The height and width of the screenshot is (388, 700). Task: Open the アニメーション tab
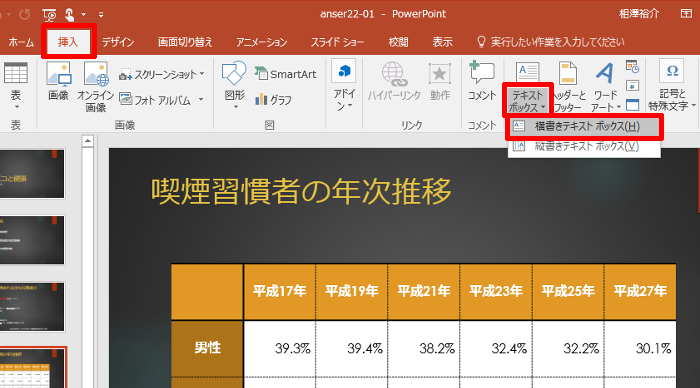tap(262, 42)
